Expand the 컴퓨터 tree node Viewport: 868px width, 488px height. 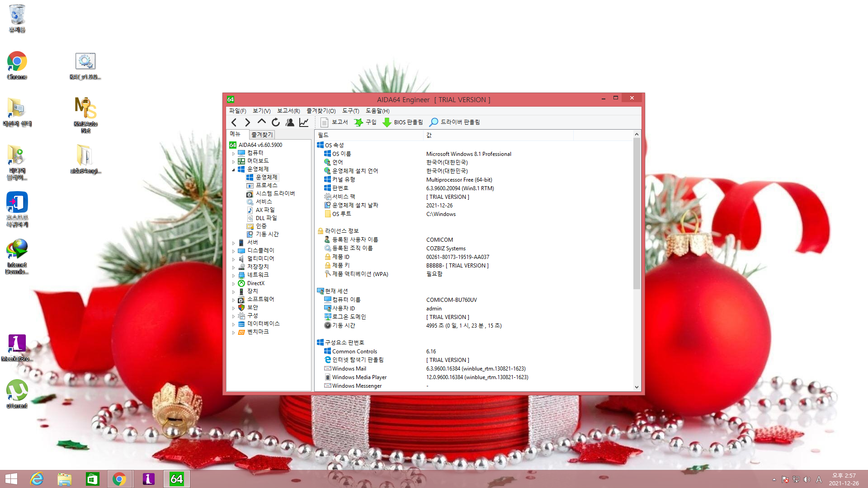click(233, 153)
